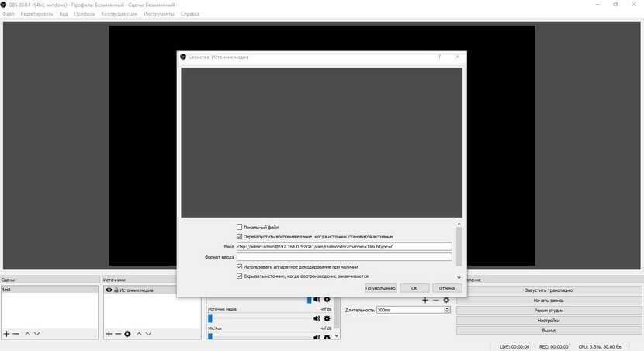This screenshot has width=644, height=351.
Task: Move the source down in the Sources list
Action: (x=148, y=334)
